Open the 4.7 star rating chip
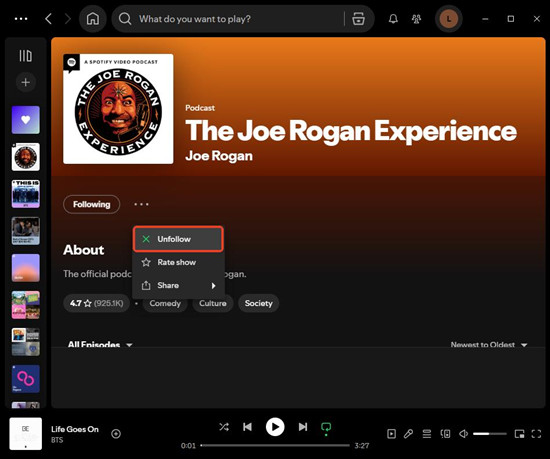This screenshot has width=550, height=459. pyautogui.click(x=96, y=303)
